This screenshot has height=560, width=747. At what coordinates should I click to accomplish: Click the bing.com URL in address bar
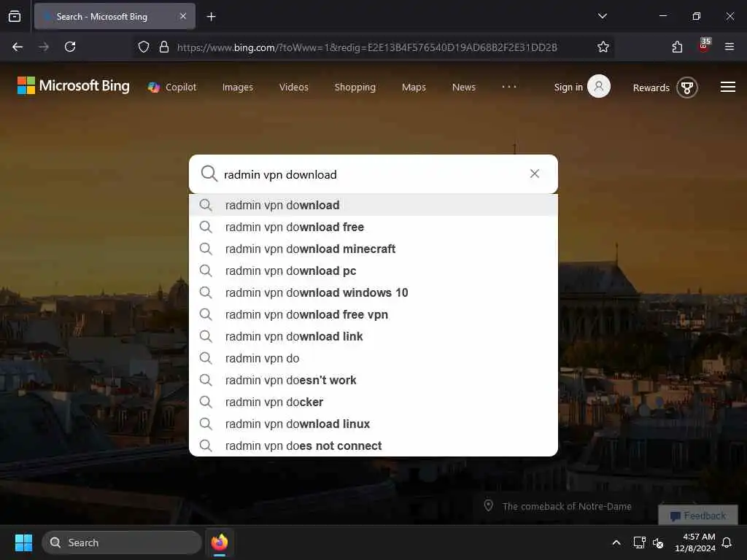click(x=367, y=47)
